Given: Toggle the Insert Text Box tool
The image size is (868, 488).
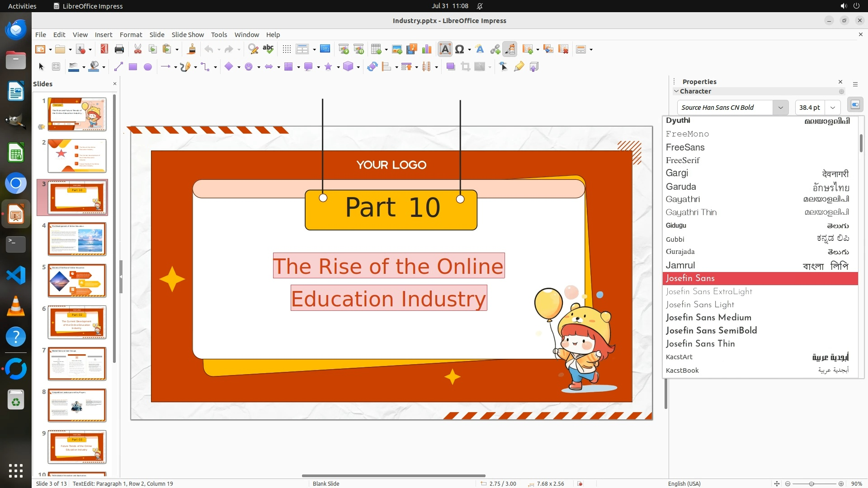Looking at the screenshot, I should pyautogui.click(x=445, y=49).
